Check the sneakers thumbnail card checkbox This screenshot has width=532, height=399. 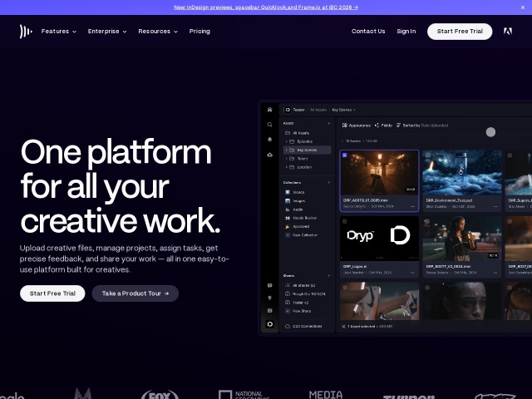tap(345, 288)
